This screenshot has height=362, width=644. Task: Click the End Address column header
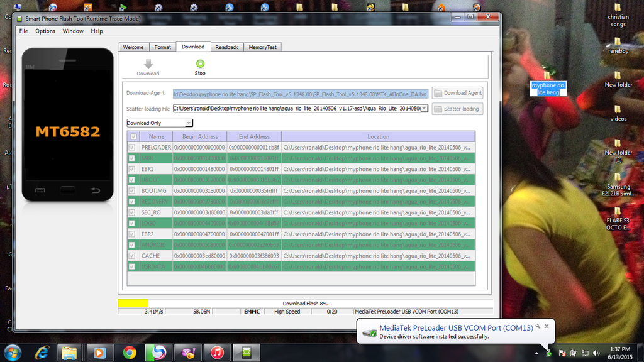click(254, 136)
